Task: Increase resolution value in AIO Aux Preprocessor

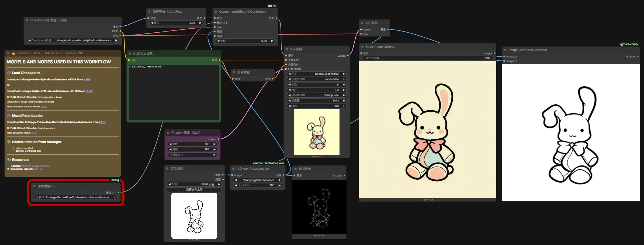Action: point(279,185)
